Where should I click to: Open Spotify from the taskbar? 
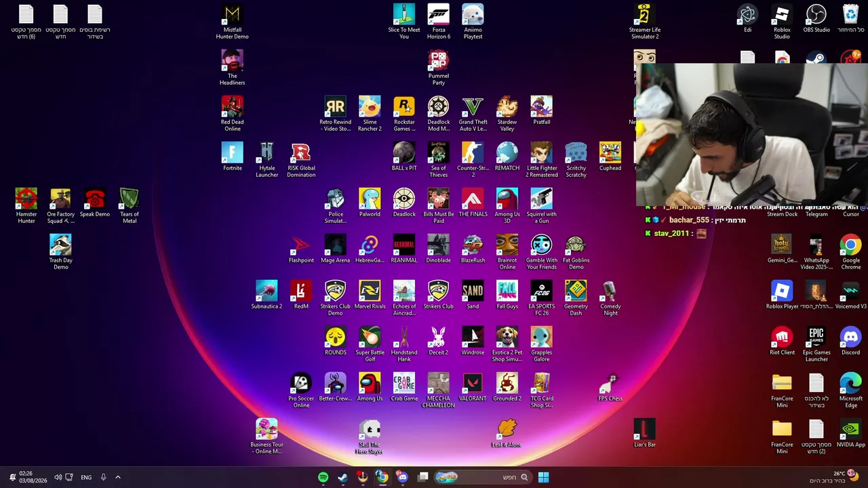coord(323,477)
